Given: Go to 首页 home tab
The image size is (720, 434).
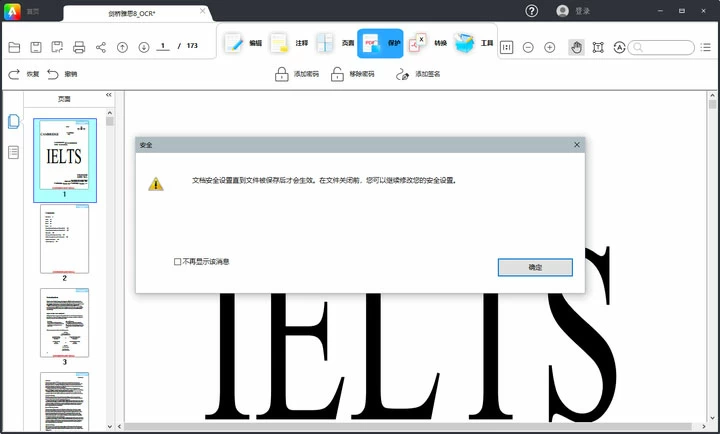Looking at the screenshot, I should click(x=33, y=11).
